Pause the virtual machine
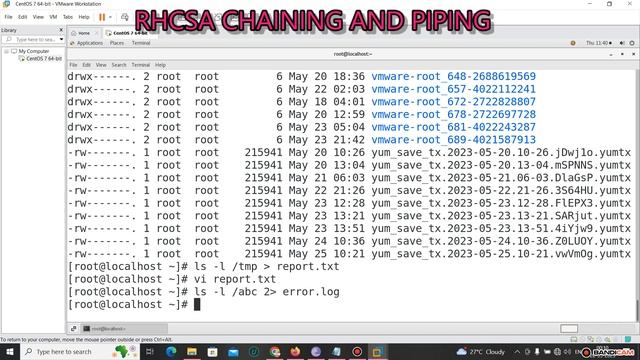The height and width of the screenshot is (360, 640). pos(102,17)
